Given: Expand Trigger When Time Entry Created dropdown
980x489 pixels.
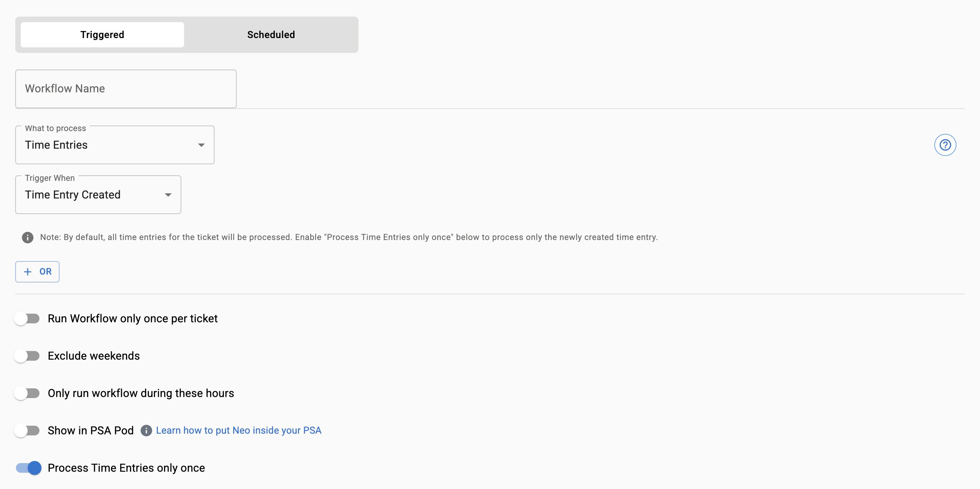Looking at the screenshot, I should tap(98, 195).
